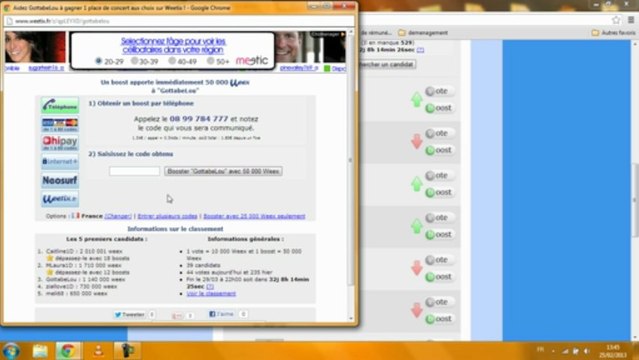Click the Booster "GottabeLou" avec 50 000 Weex button
The image size is (639, 360).
coord(223,171)
